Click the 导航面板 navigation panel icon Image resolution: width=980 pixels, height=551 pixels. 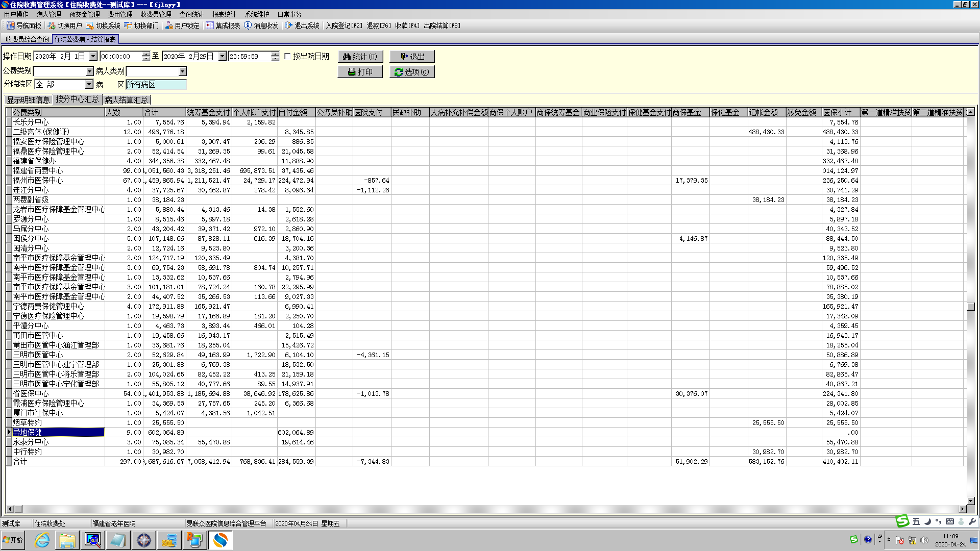pyautogui.click(x=11, y=26)
